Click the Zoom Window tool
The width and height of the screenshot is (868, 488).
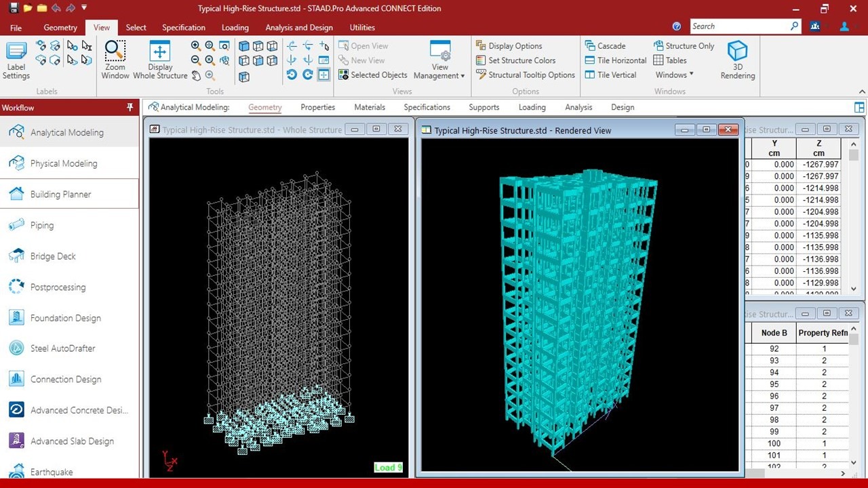coord(115,60)
